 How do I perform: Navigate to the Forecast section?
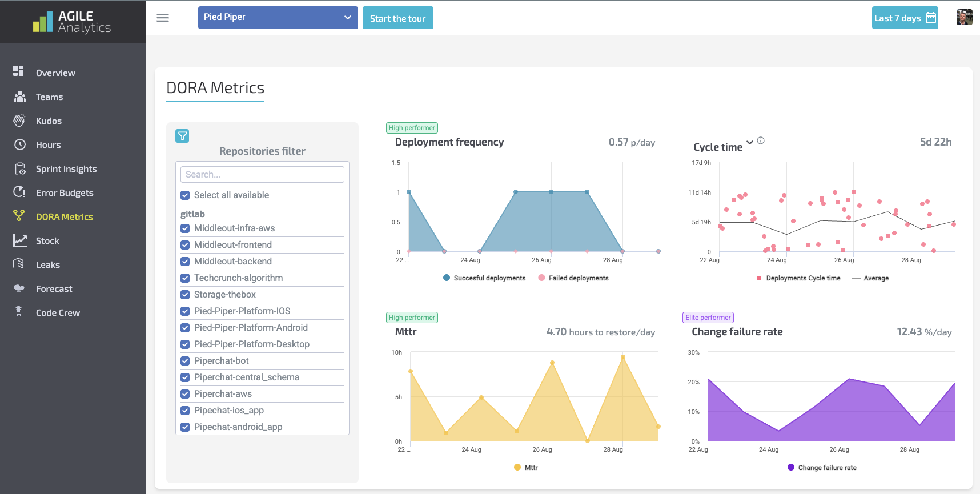tap(54, 289)
